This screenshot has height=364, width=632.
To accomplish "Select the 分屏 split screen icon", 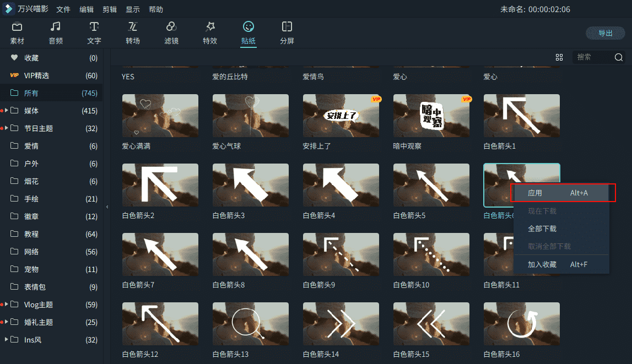I will coord(287,27).
